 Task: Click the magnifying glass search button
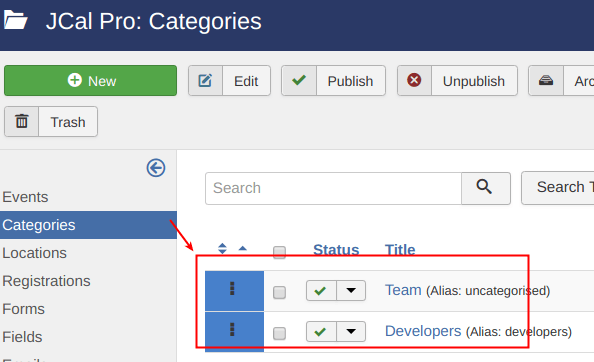point(486,188)
